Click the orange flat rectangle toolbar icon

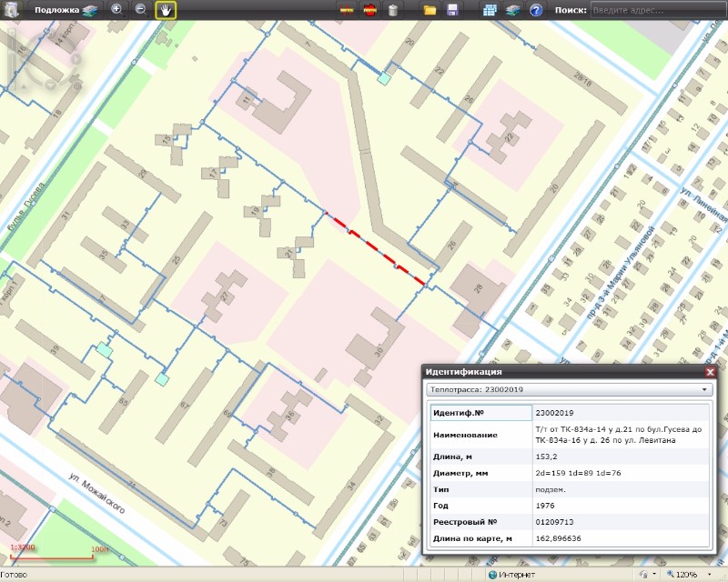click(x=347, y=11)
